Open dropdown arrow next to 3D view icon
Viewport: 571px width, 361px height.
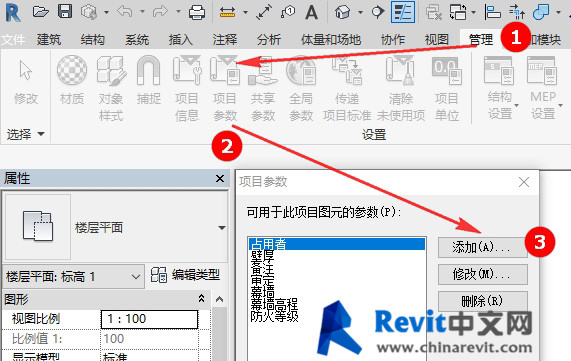(360, 12)
